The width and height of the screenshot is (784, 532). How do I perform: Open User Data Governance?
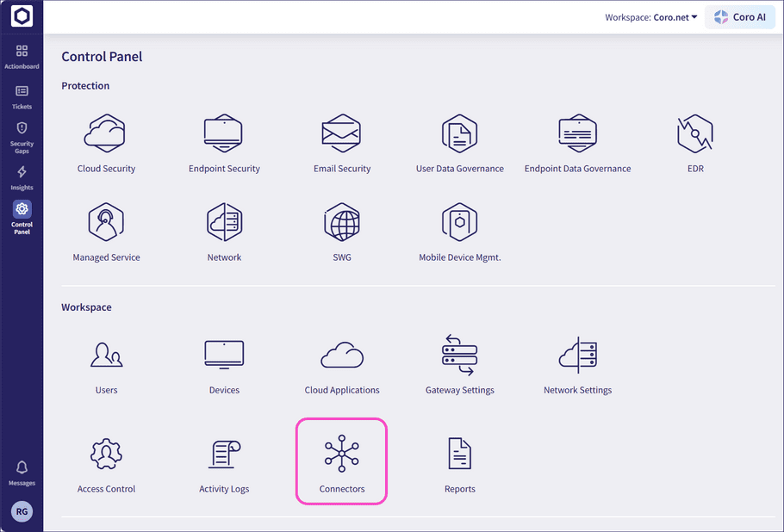click(459, 135)
